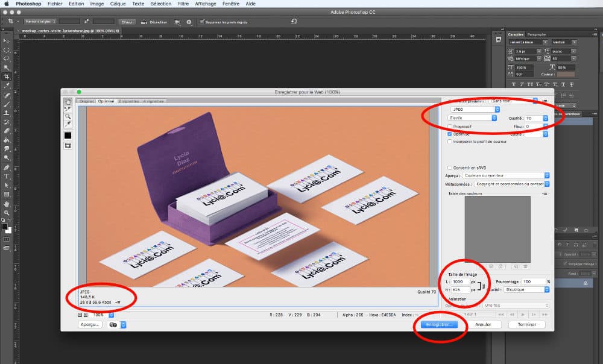Screen dimensions: 603x364
Task: Open the Métadonnées dropdown
Action: click(x=511, y=184)
